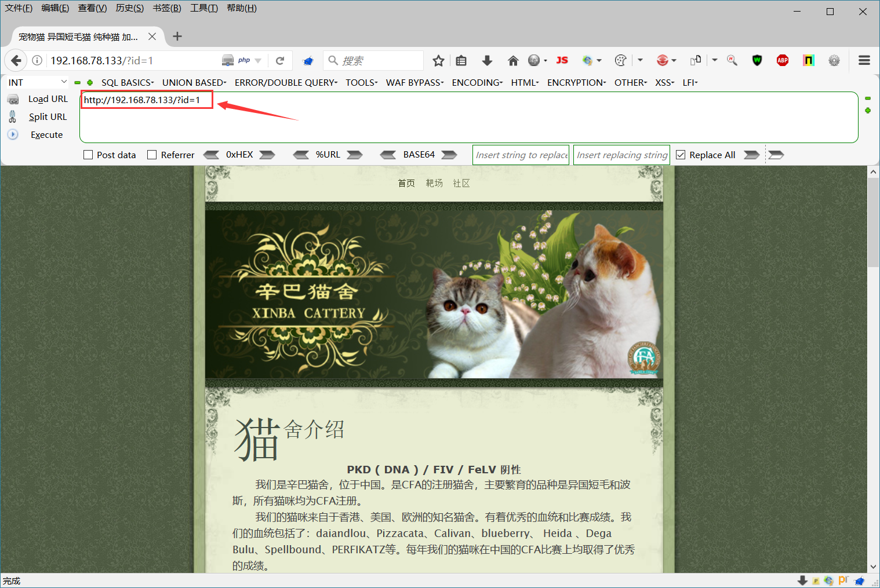
Task: Open the 文件(F) menu
Action: 19,8
